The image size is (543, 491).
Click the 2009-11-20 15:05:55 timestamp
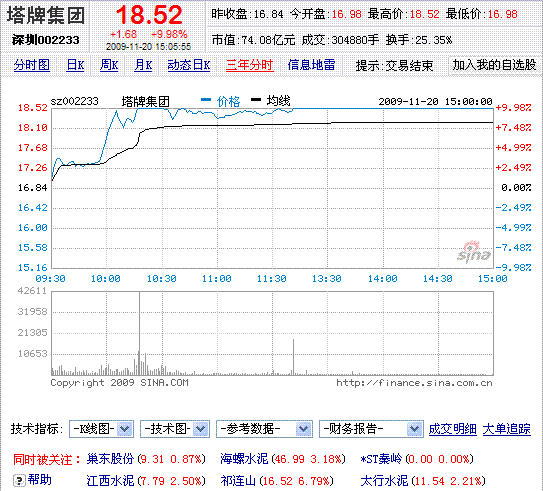pos(149,47)
